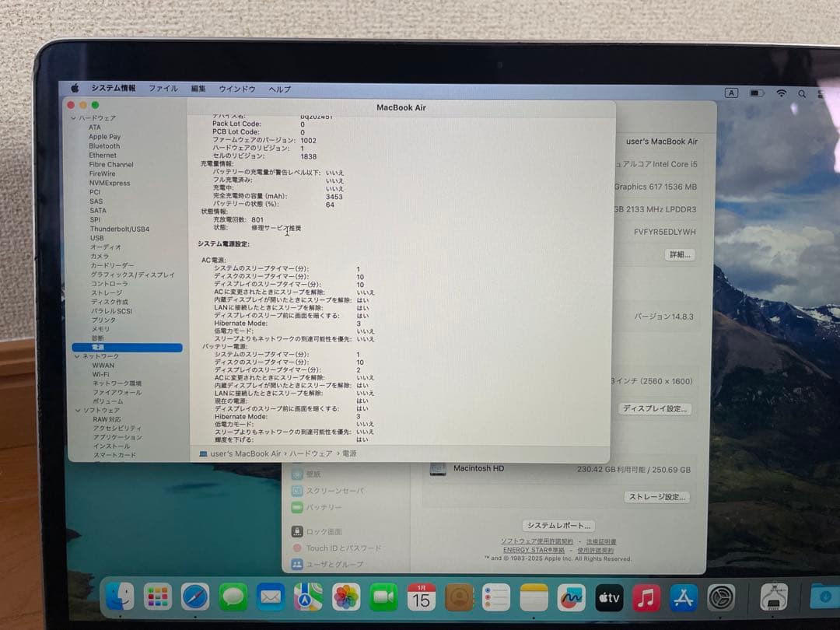The image size is (840, 630).
Task: Open the Music app from the Dock
Action: click(646, 599)
